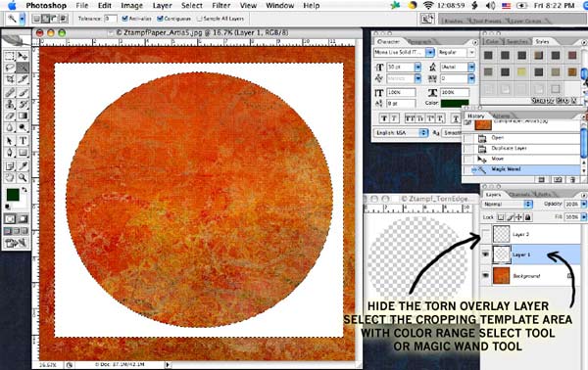Select the Gradient tool
The width and height of the screenshot is (588, 370).
point(23,116)
